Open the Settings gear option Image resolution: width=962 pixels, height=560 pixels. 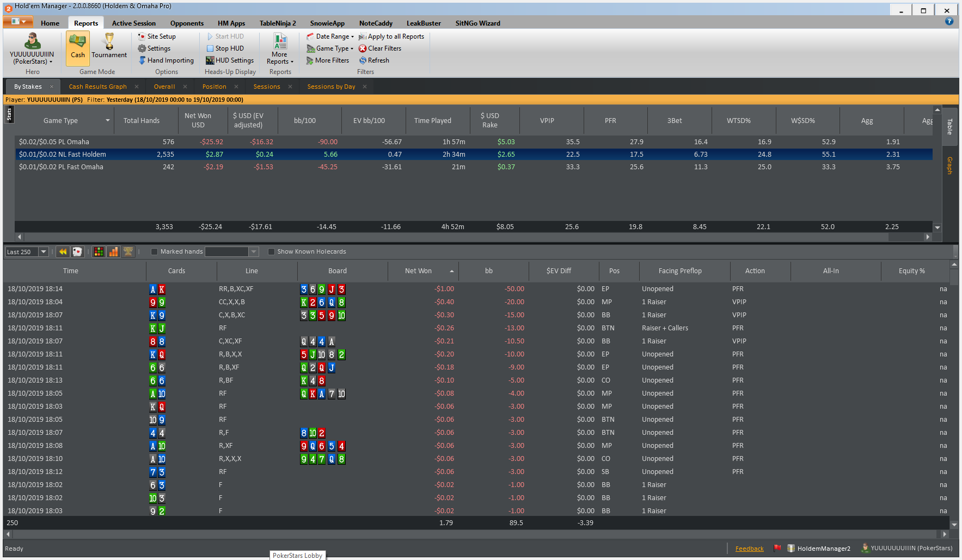154,48
